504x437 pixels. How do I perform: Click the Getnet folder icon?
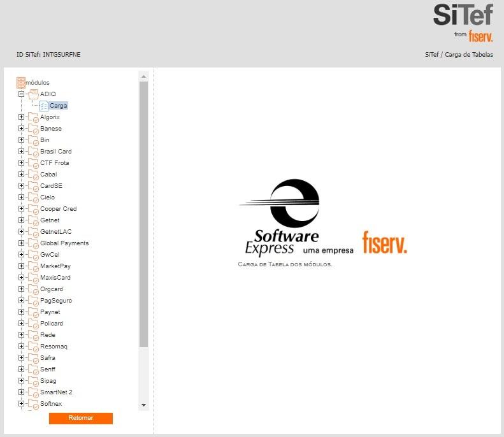33,220
